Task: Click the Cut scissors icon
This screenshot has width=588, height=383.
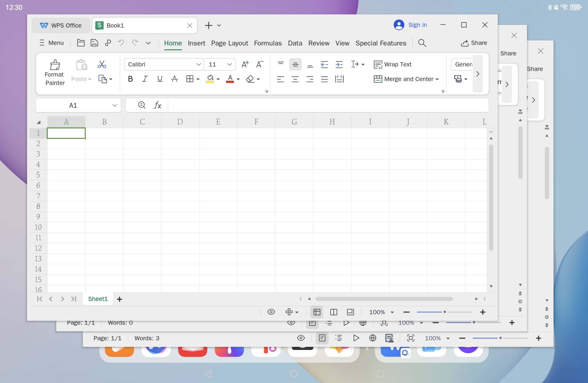Action: coord(102,64)
